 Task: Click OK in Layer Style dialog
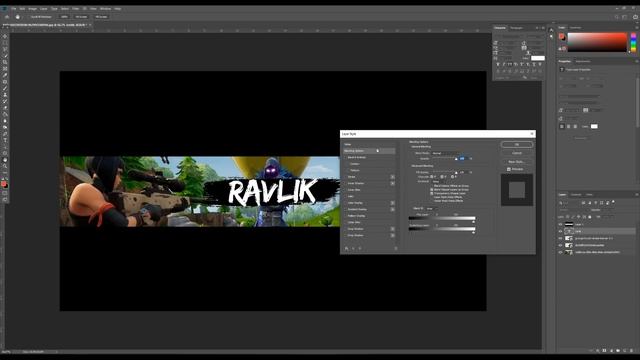[x=517, y=144]
